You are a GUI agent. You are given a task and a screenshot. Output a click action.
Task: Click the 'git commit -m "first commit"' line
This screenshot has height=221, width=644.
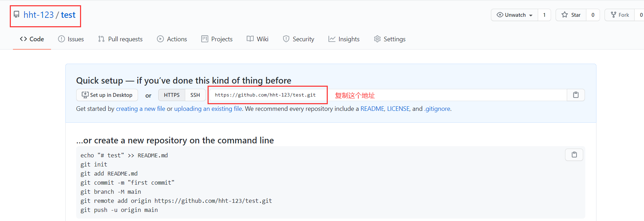coord(128,183)
